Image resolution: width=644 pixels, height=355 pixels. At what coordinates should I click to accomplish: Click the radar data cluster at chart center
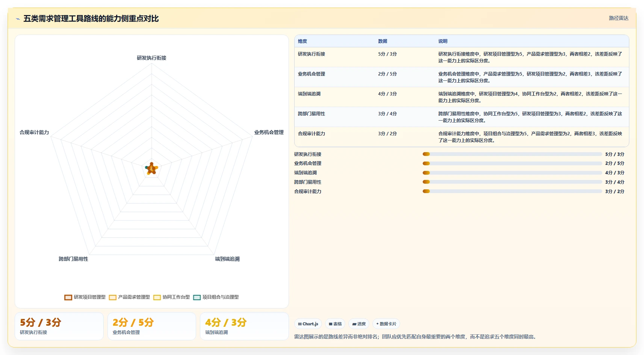click(151, 169)
